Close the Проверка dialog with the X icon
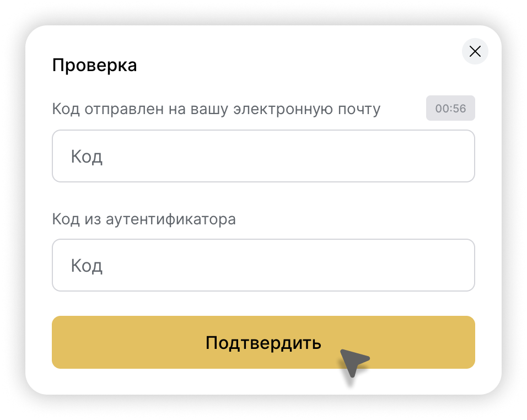Viewport: 527px width, 420px height. click(475, 51)
